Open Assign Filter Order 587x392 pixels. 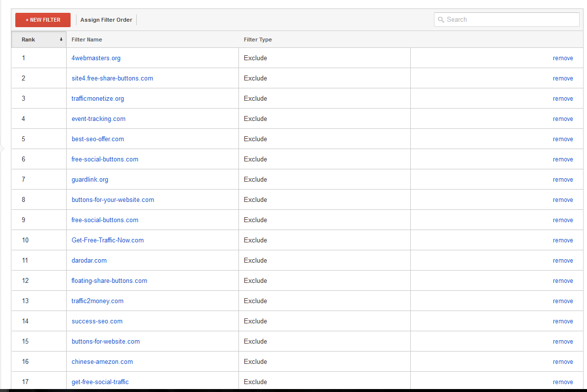[x=106, y=20]
